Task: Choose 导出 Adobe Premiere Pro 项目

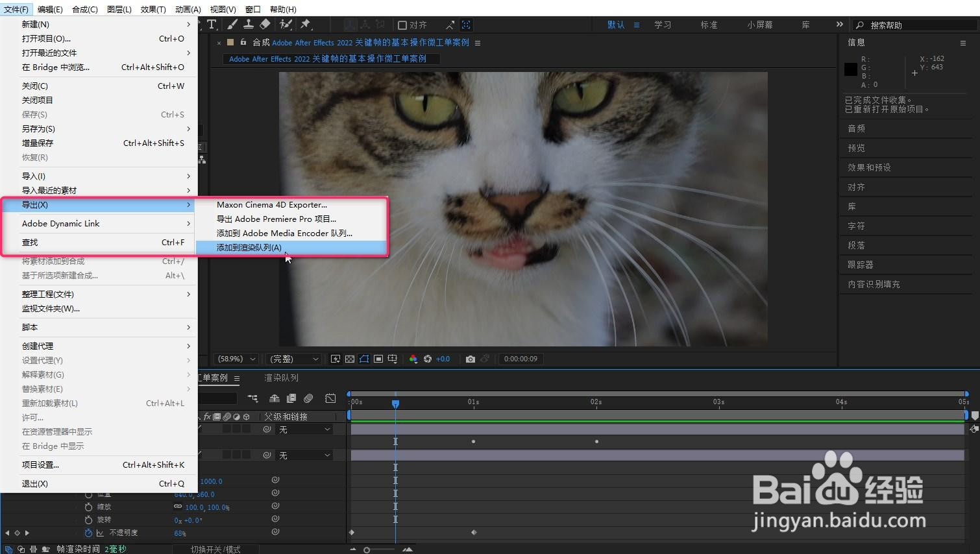Action: (x=291, y=219)
